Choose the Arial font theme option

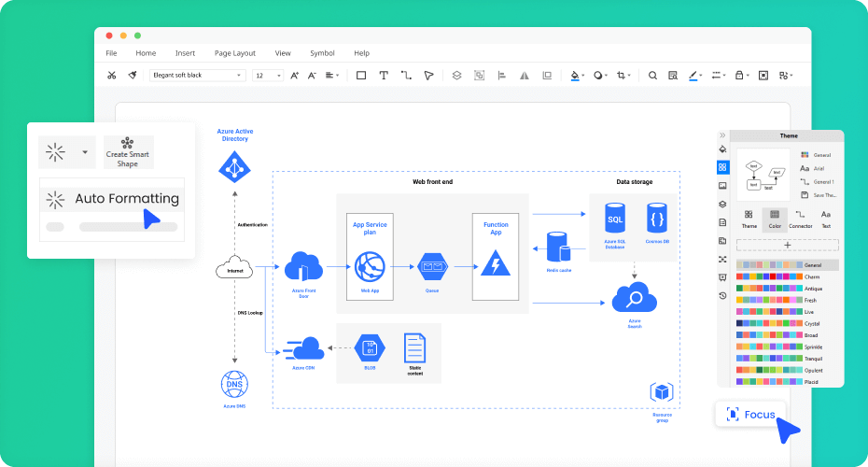812,168
